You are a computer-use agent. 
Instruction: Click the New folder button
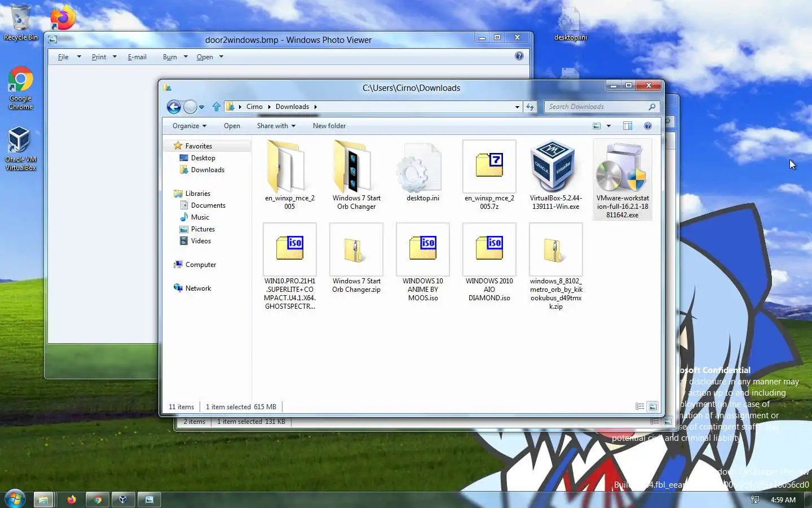[329, 126]
